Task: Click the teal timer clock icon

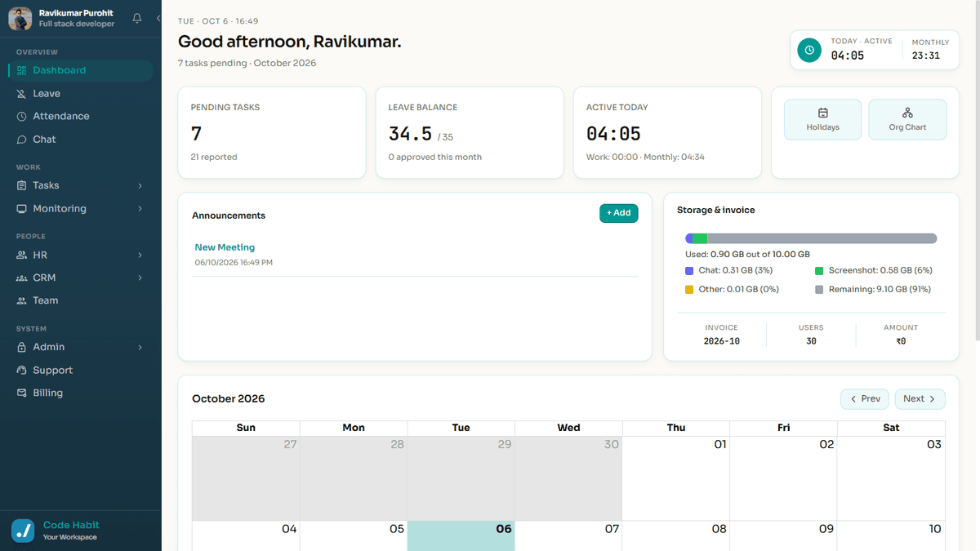Action: tap(809, 50)
